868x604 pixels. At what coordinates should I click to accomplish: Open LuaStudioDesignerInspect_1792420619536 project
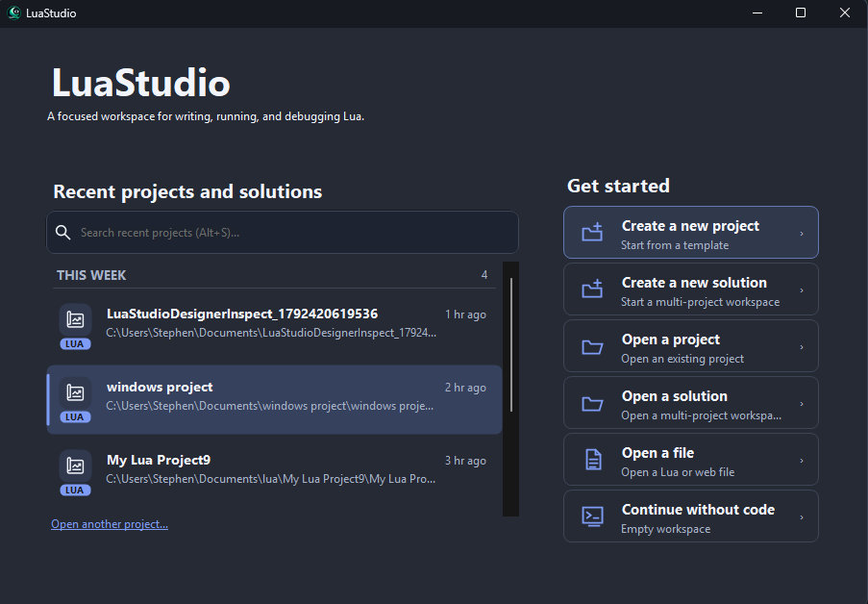point(275,327)
